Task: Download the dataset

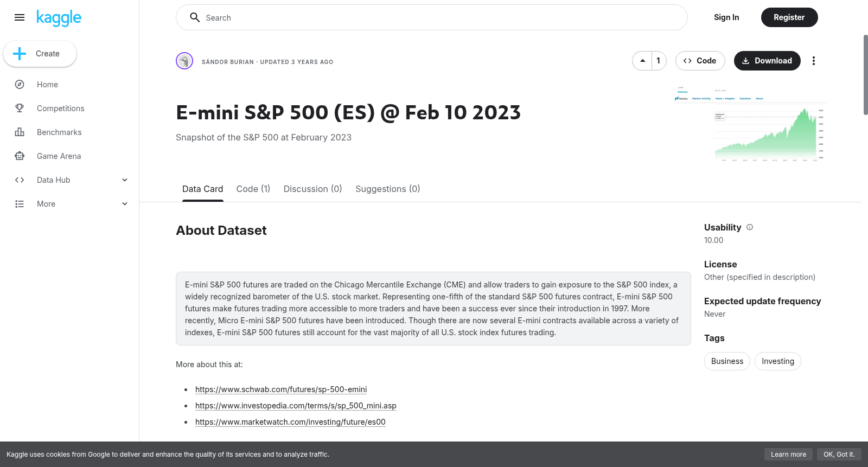Action: [x=767, y=61]
